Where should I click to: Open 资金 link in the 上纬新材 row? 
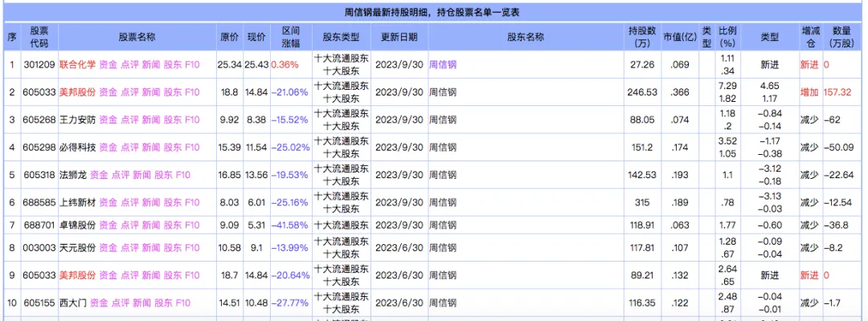108,203
